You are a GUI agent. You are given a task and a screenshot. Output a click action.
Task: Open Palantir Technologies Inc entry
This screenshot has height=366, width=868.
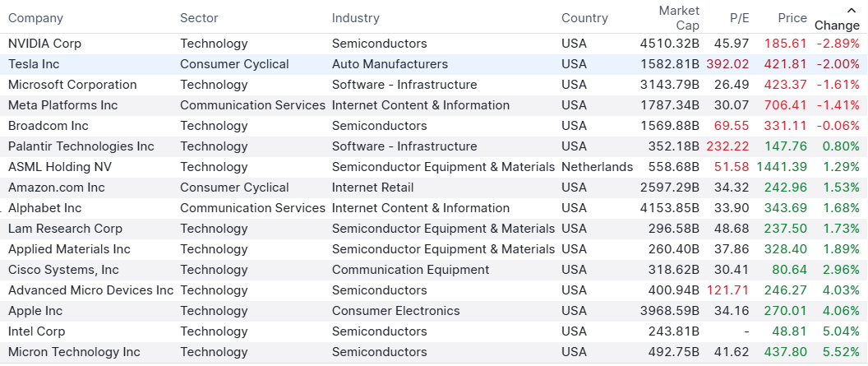point(81,146)
